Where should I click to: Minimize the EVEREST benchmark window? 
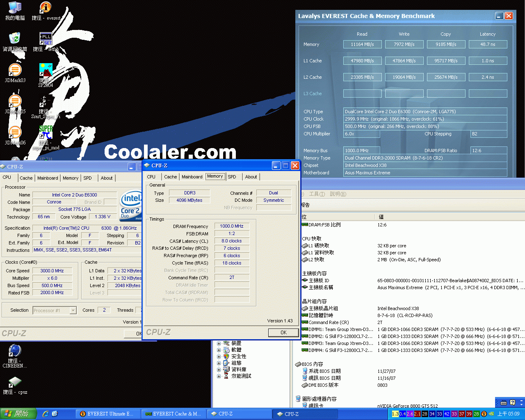499,16
